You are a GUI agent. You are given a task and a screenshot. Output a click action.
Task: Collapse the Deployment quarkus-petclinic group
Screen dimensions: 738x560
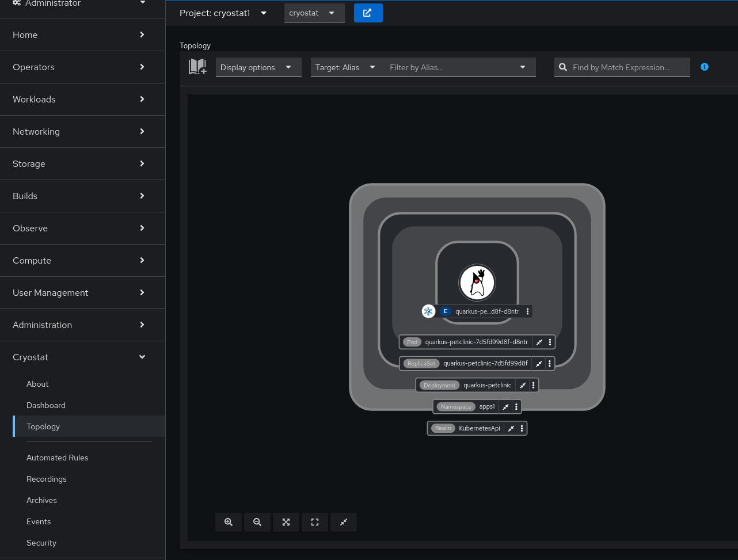click(x=523, y=385)
